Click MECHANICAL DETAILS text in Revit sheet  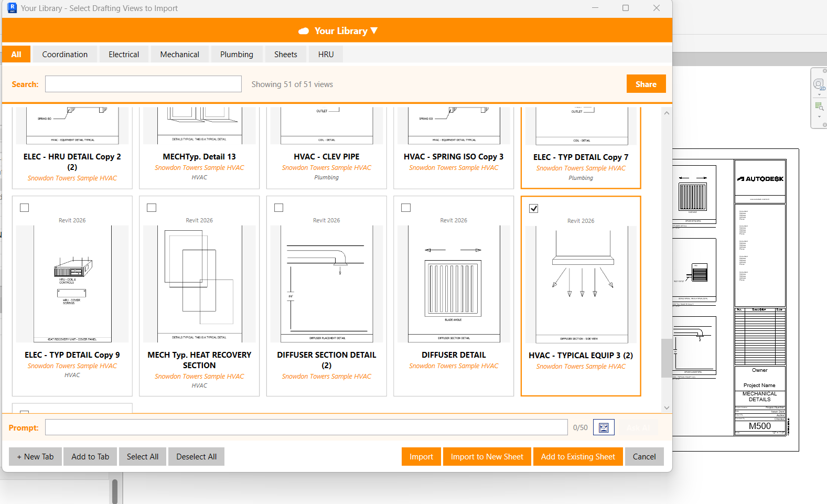click(x=759, y=396)
